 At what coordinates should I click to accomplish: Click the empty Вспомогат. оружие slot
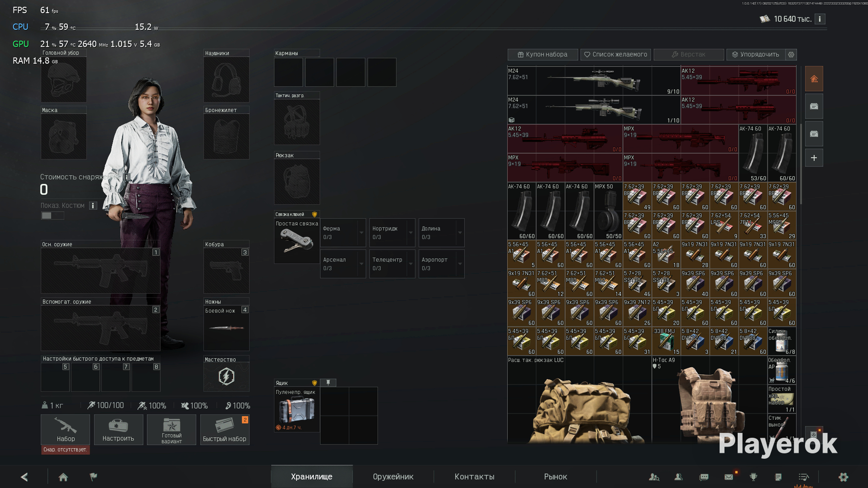pos(101,328)
